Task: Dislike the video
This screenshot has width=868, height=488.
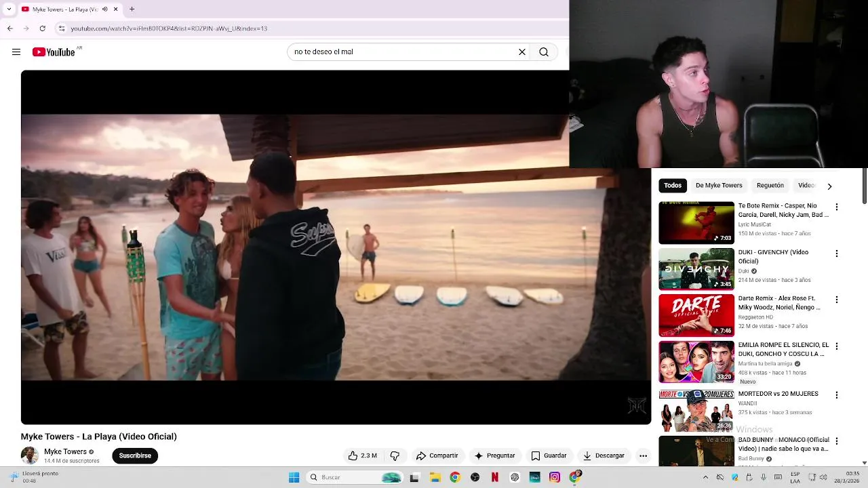Action: pos(395,456)
